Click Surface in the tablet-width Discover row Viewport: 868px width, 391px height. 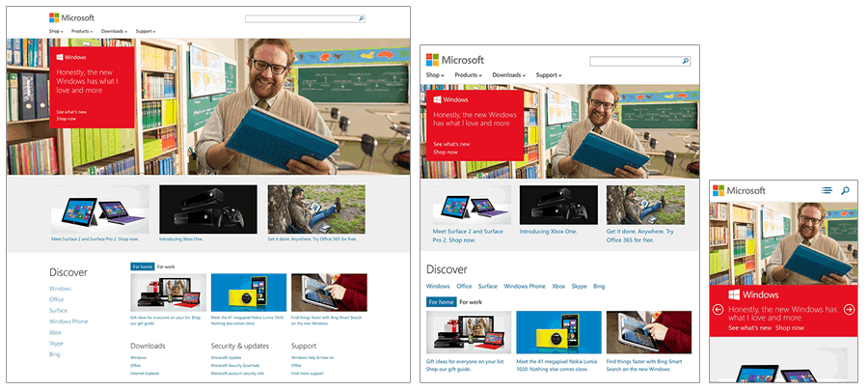[488, 287]
